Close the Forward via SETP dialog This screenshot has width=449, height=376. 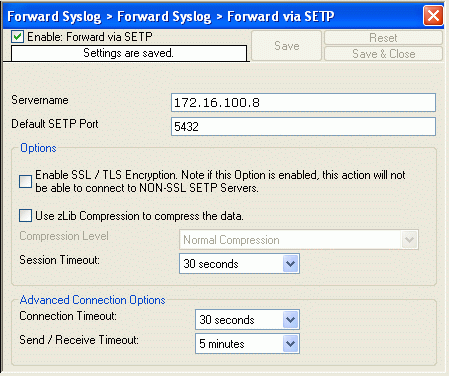pyautogui.click(x=433, y=16)
